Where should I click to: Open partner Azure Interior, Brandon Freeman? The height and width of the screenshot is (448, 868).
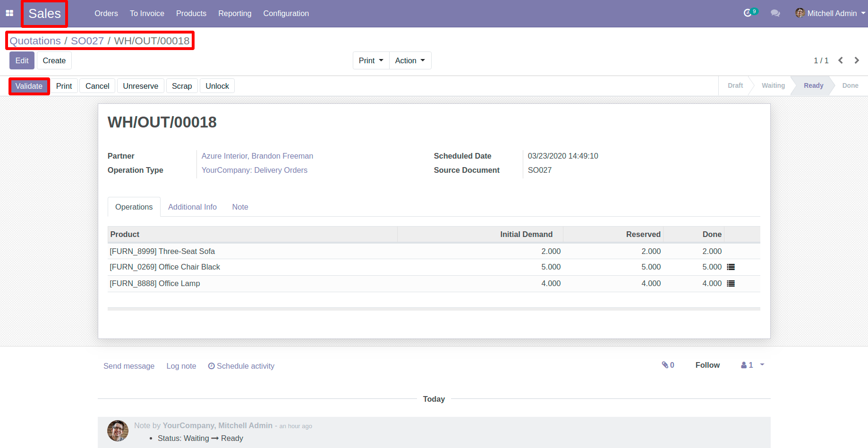point(257,156)
